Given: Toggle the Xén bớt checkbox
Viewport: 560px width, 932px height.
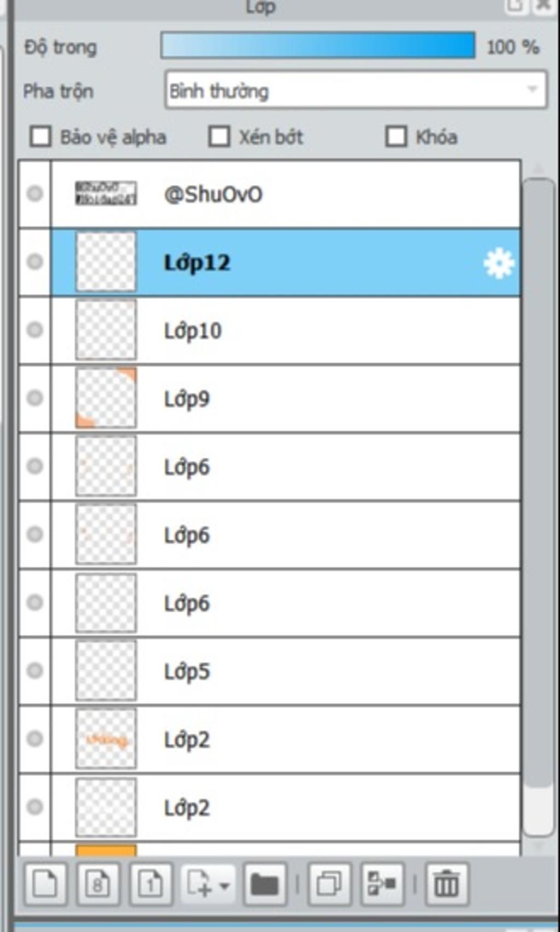Looking at the screenshot, I should tap(219, 137).
